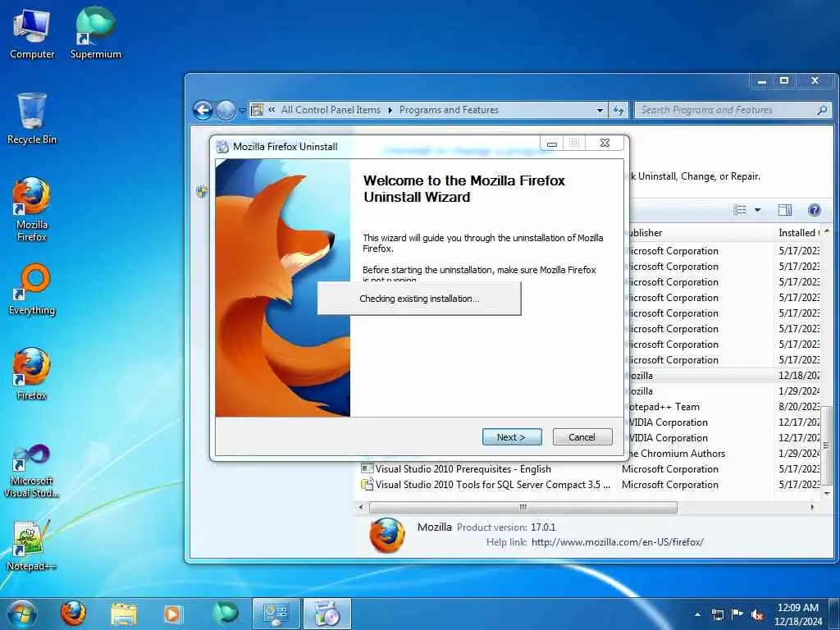
Task: Click Next in the Firefox Uninstall Wizard
Action: [x=512, y=437]
